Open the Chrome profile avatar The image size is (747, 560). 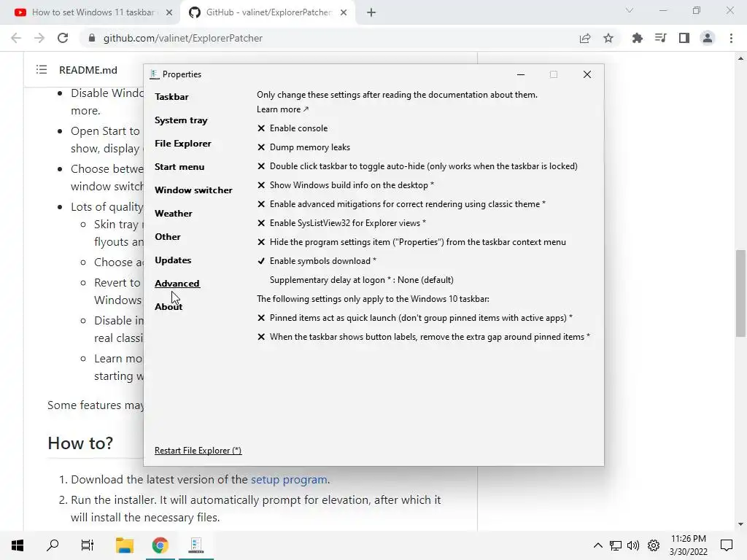click(x=708, y=38)
